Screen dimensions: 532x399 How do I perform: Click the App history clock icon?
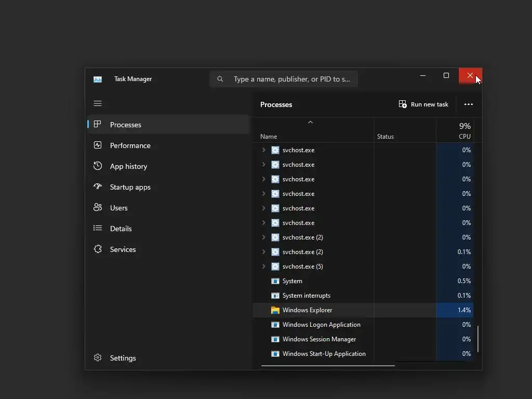pyautogui.click(x=97, y=166)
